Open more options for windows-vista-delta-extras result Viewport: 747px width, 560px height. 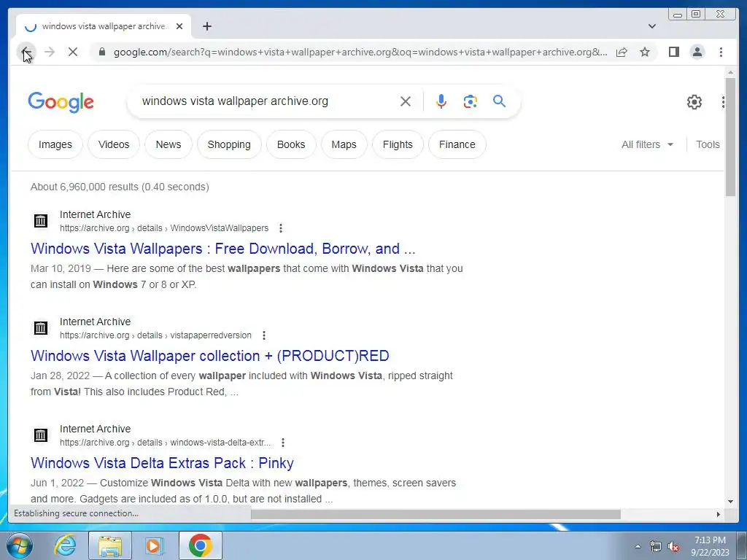point(283,443)
